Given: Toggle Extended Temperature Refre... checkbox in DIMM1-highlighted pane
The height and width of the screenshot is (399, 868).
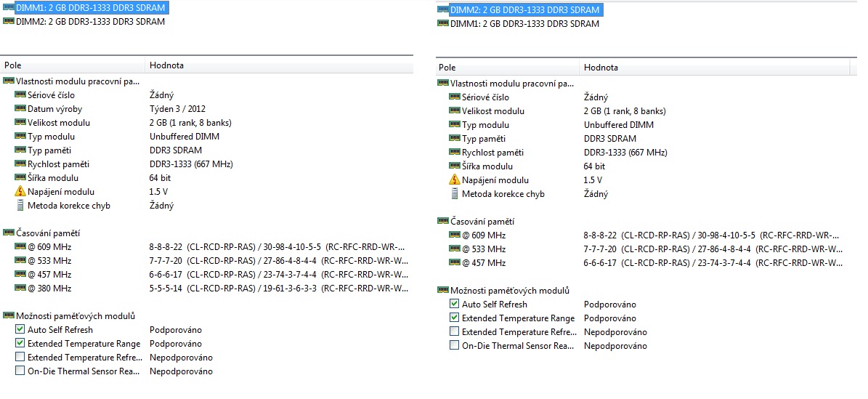Looking at the screenshot, I should [x=20, y=358].
